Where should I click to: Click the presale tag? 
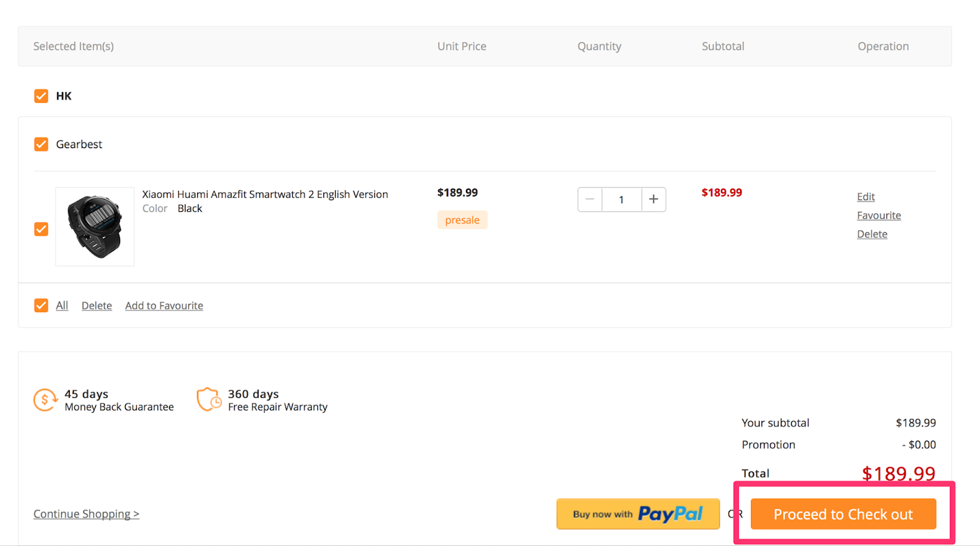462,220
